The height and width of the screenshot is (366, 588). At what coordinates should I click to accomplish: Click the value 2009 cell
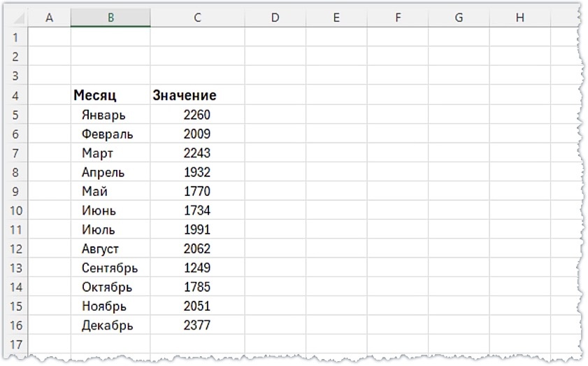pos(198,133)
